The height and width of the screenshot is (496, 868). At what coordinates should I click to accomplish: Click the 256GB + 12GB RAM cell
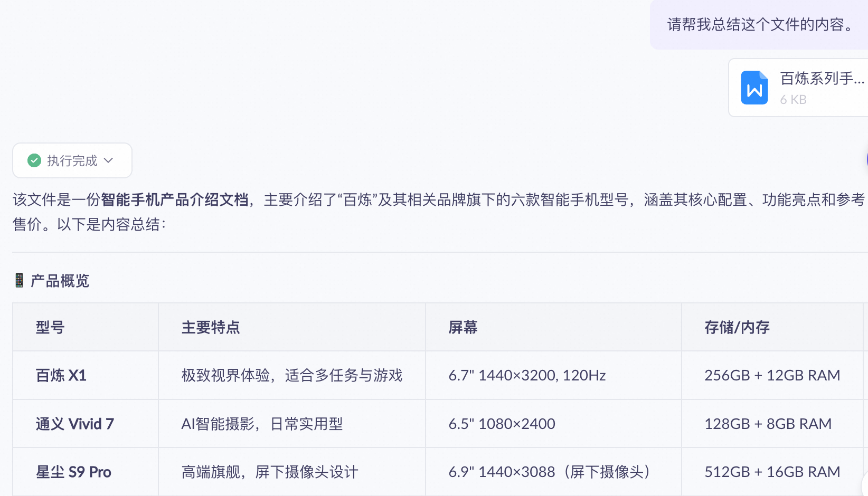click(x=772, y=375)
